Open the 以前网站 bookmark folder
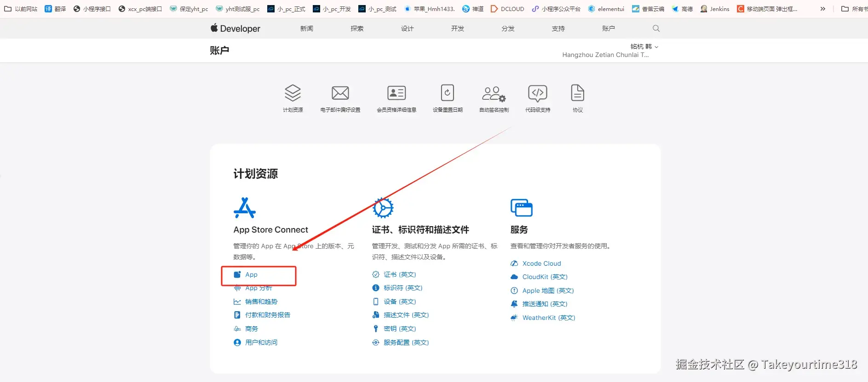 click(x=21, y=9)
